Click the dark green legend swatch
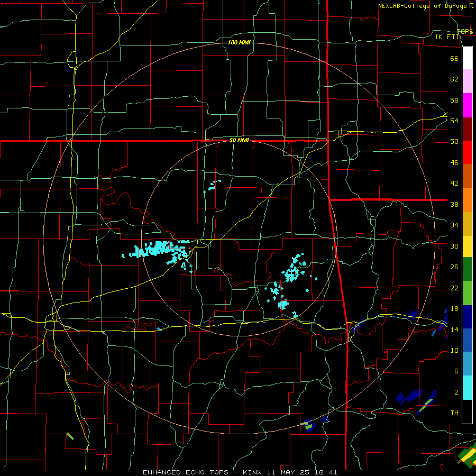 coord(467,269)
